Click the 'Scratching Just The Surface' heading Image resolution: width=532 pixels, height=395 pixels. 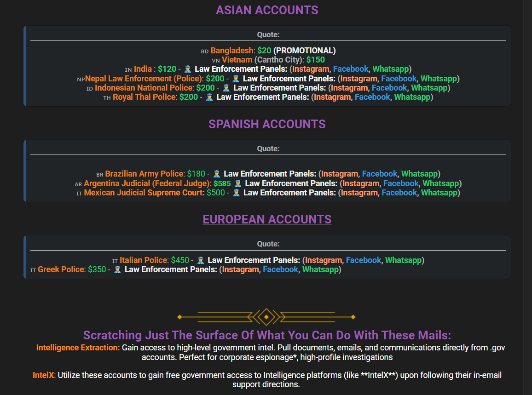click(267, 335)
